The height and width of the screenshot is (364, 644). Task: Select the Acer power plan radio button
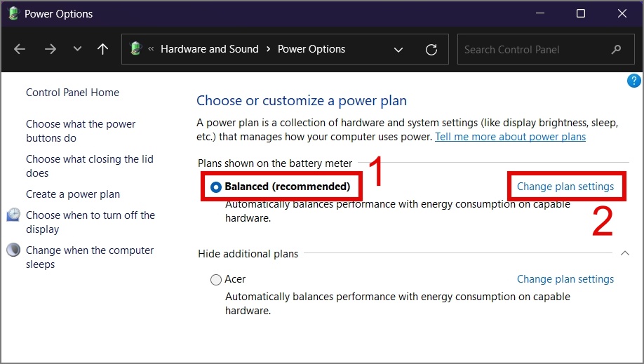click(215, 280)
